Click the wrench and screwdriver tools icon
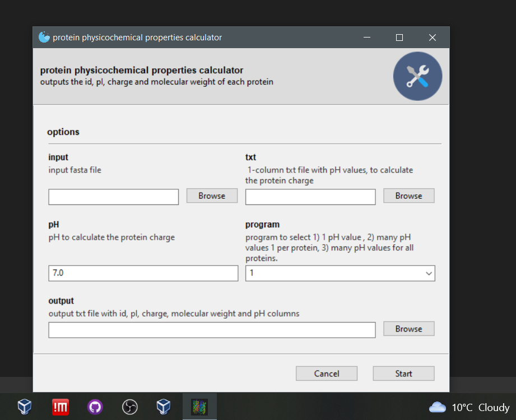Screen dimensions: 516x420 pos(417,76)
